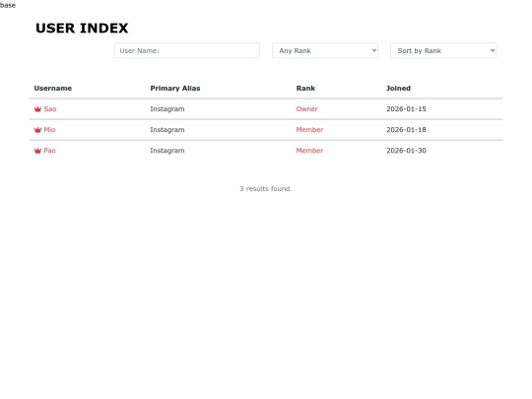Click the crown icon beside Pao

click(37, 151)
